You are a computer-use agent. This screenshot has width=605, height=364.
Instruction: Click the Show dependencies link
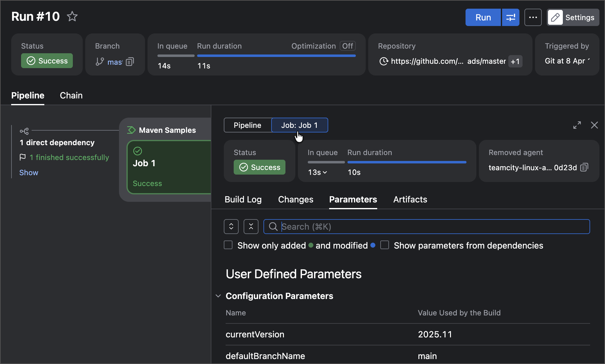pyautogui.click(x=29, y=172)
